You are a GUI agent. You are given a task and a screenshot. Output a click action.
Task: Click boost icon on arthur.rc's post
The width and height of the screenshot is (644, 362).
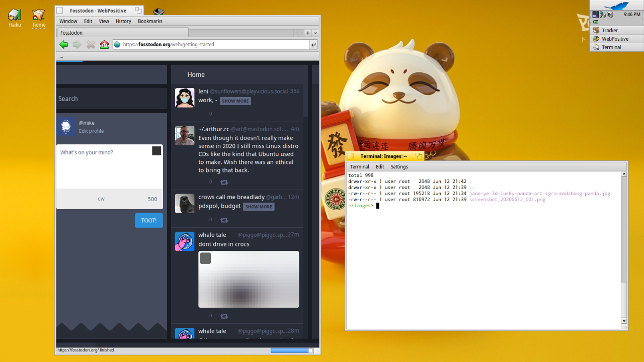[x=224, y=182]
